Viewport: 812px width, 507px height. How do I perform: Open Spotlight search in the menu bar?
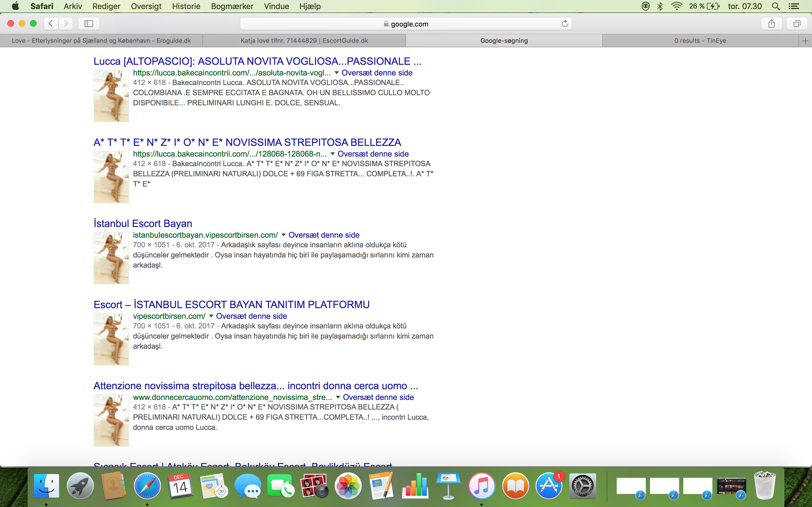pyautogui.click(x=776, y=6)
